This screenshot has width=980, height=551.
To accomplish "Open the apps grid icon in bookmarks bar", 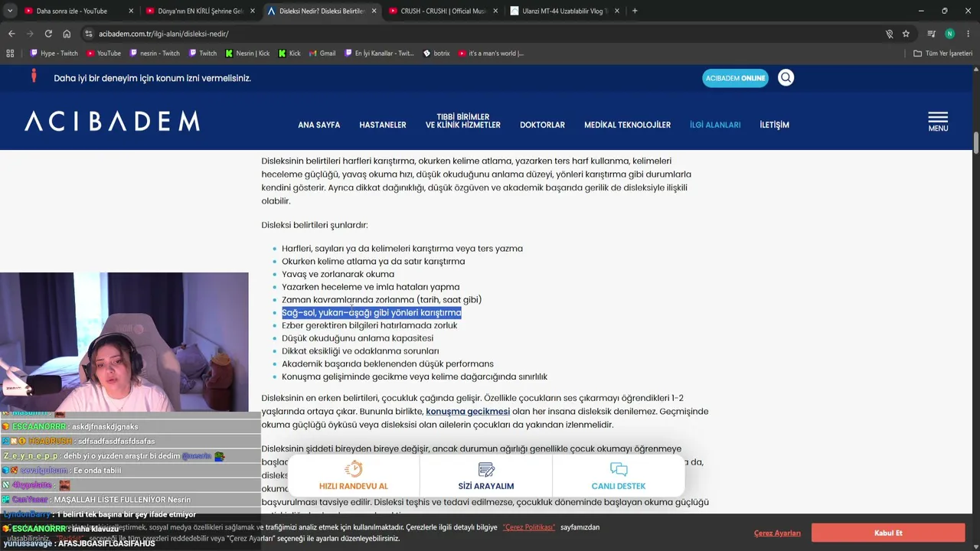I will (10, 54).
